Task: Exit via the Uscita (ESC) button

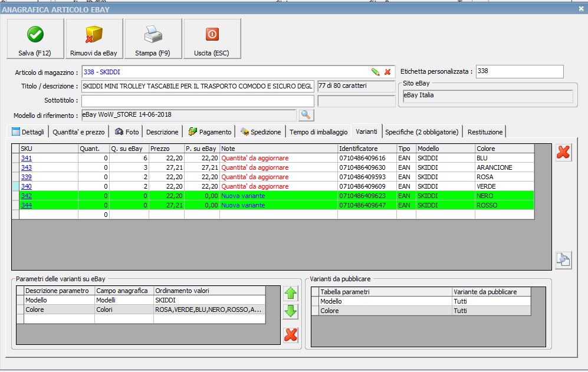Action: point(212,39)
